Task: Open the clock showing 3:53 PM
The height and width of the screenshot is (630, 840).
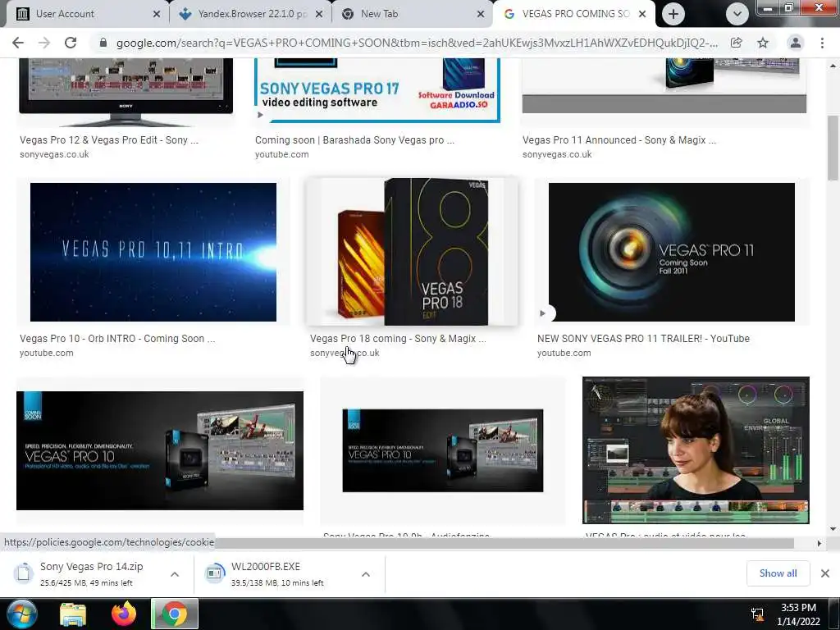Action: (x=798, y=614)
